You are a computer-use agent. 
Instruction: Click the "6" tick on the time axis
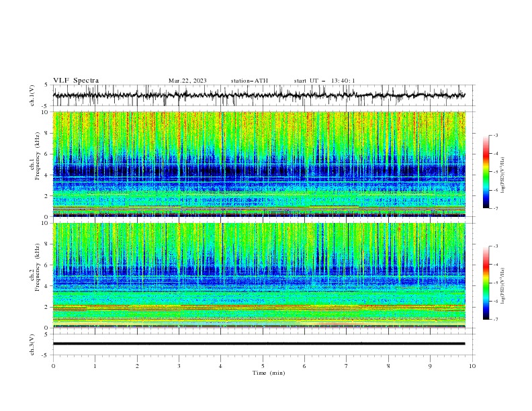click(304, 366)
